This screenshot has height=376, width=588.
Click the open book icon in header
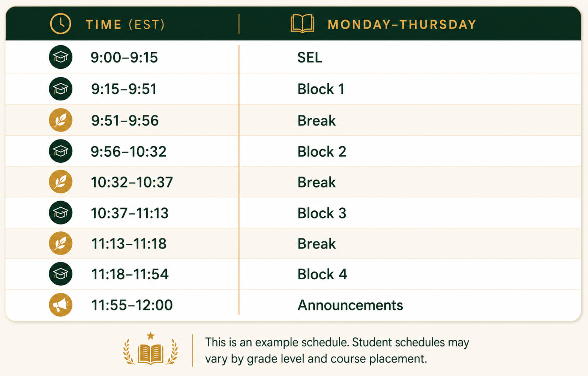pos(302,24)
